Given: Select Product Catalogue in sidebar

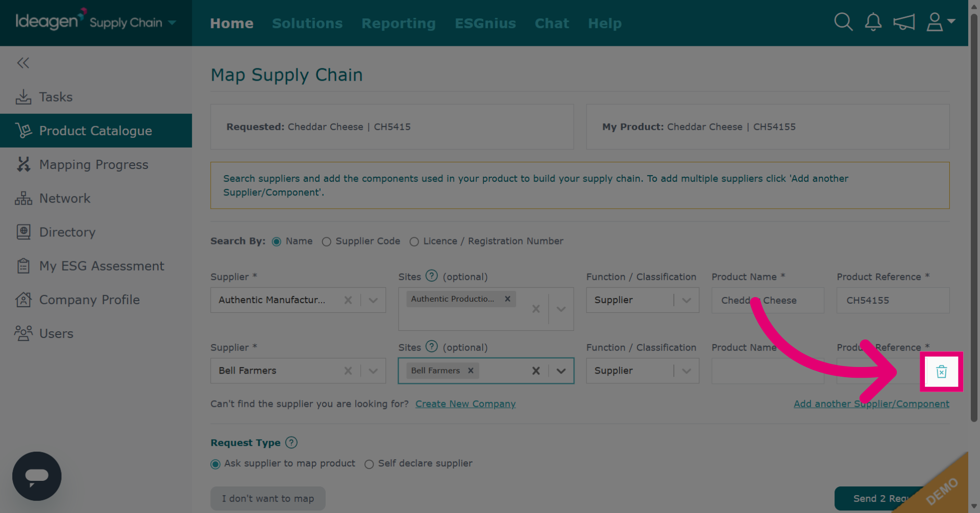Looking at the screenshot, I should (96, 131).
